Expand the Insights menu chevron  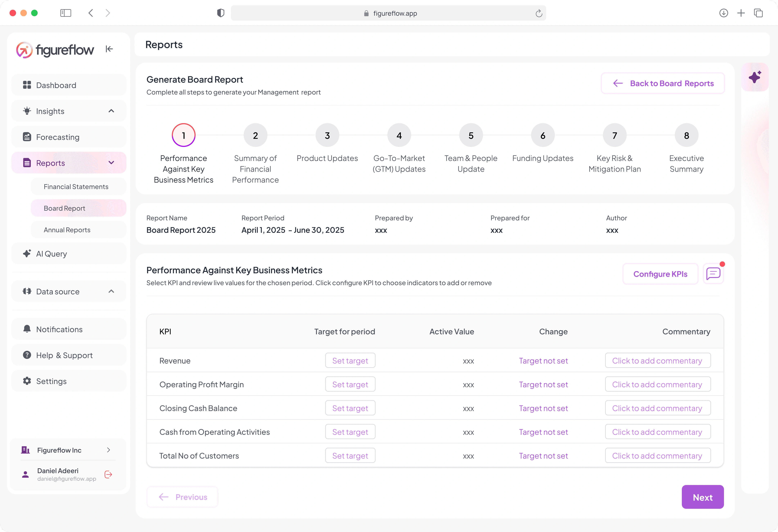point(111,111)
